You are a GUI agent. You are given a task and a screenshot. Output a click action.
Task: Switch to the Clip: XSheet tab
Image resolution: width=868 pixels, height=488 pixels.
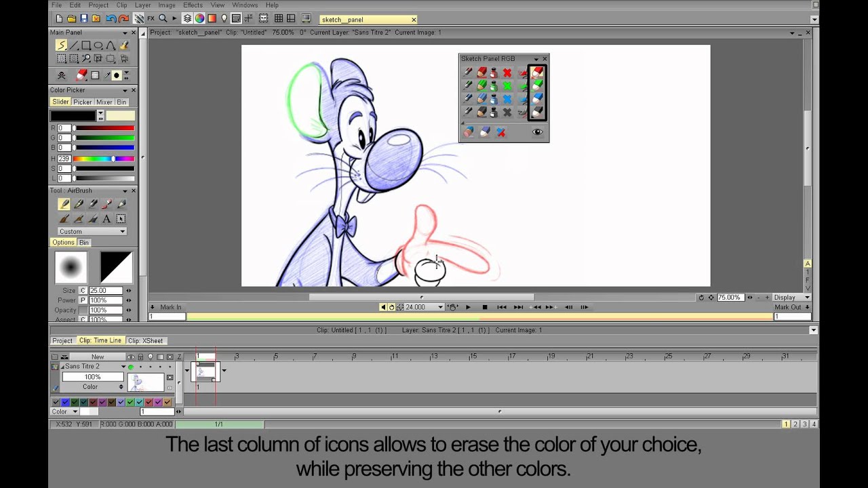(x=146, y=341)
